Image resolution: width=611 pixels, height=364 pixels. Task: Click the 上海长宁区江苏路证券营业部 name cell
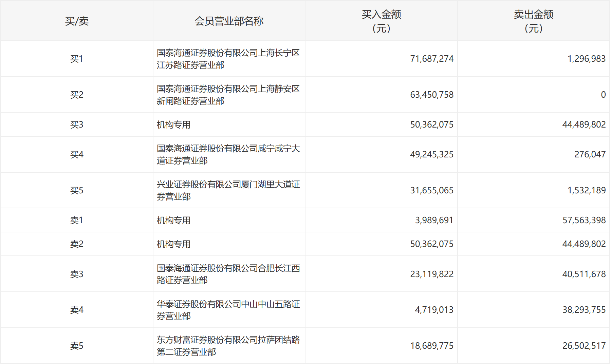point(228,59)
